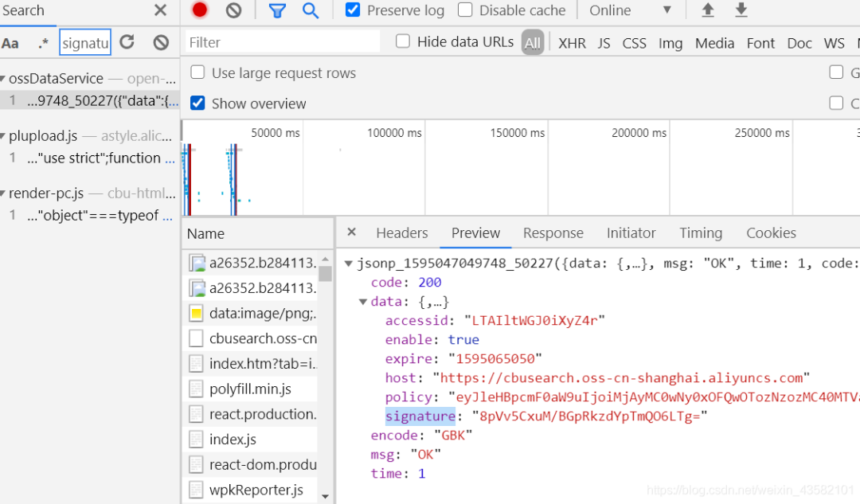This screenshot has width=860, height=504.
Task: Close the Search panel
Action: 160,10
